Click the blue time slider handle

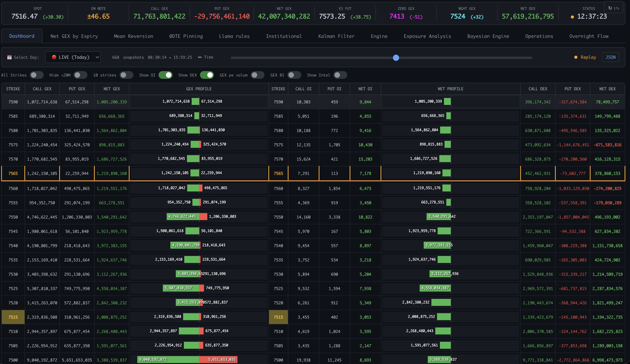(x=396, y=58)
